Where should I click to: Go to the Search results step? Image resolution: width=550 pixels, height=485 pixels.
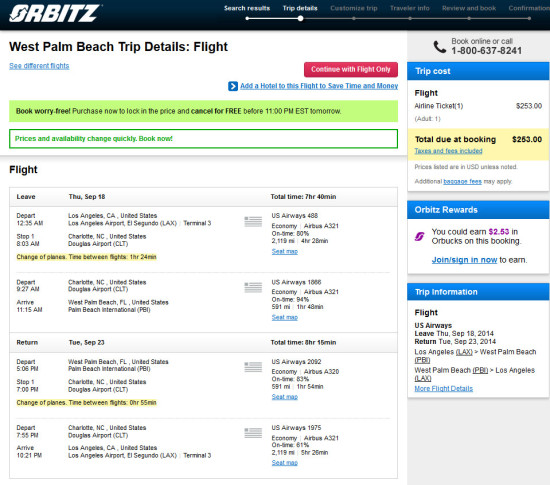pos(247,8)
